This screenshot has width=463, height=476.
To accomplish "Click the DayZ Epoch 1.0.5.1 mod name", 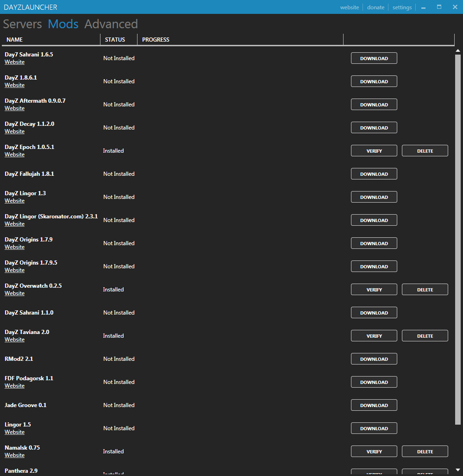I will (x=30, y=147).
